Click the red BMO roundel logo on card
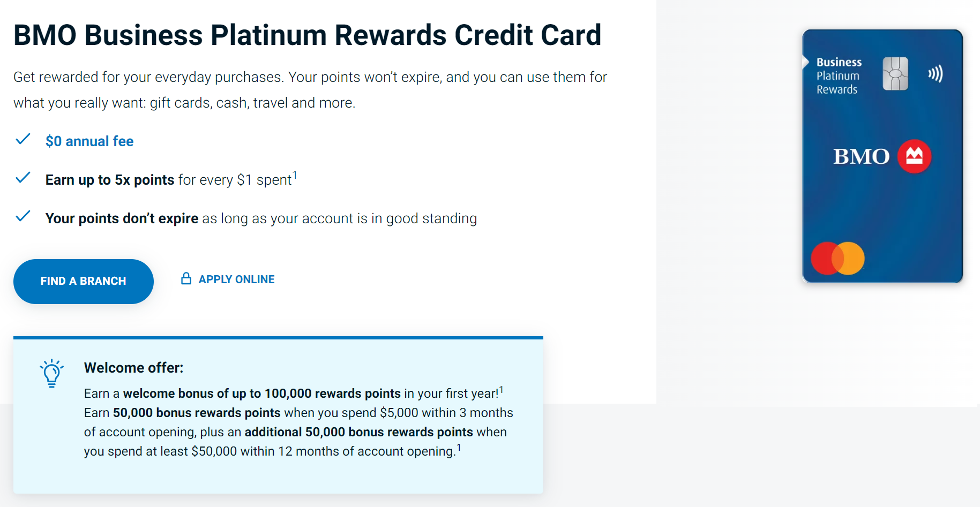Screen dimensions: 980x507 (914, 156)
